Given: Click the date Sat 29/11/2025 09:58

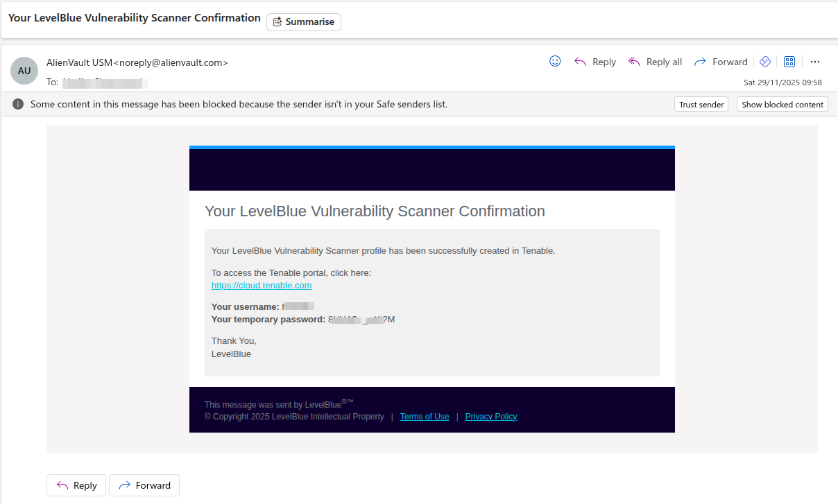Looking at the screenshot, I should coord(783,82).
